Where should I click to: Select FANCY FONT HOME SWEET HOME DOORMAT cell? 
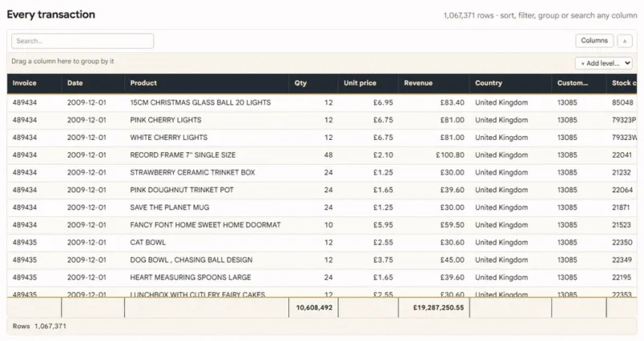[x=207, y=225]
